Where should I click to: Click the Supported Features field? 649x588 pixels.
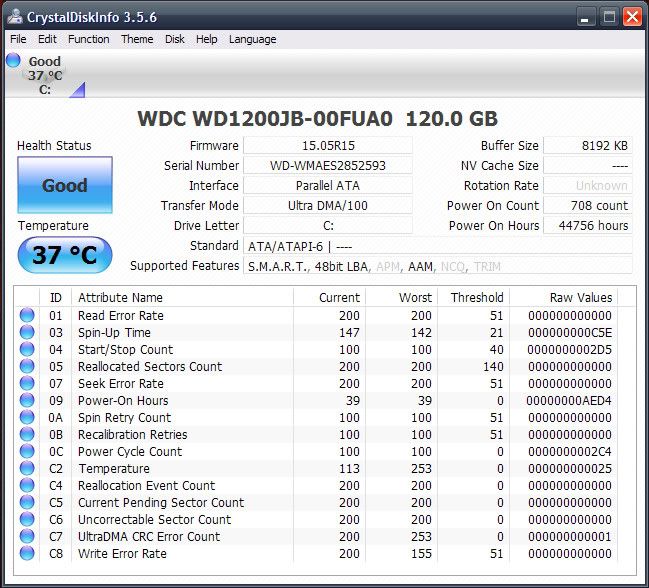[438, 266]
